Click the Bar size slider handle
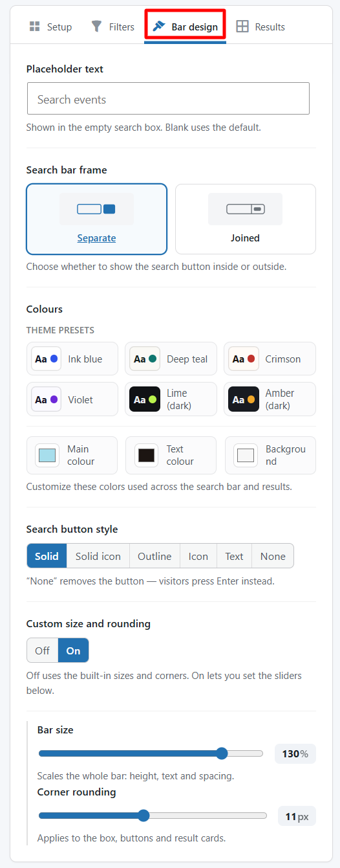Screen dimensions: 340x868 (x=222, y=753)
